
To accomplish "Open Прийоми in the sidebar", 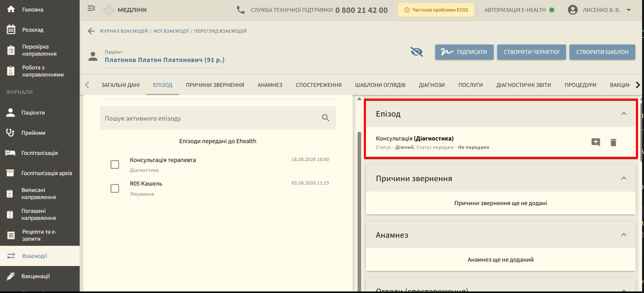I will pyautogui.click(x=40, y=133).
